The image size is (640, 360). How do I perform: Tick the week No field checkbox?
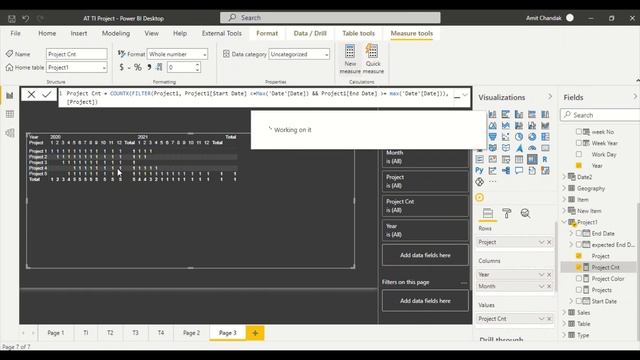click(579, 131)
